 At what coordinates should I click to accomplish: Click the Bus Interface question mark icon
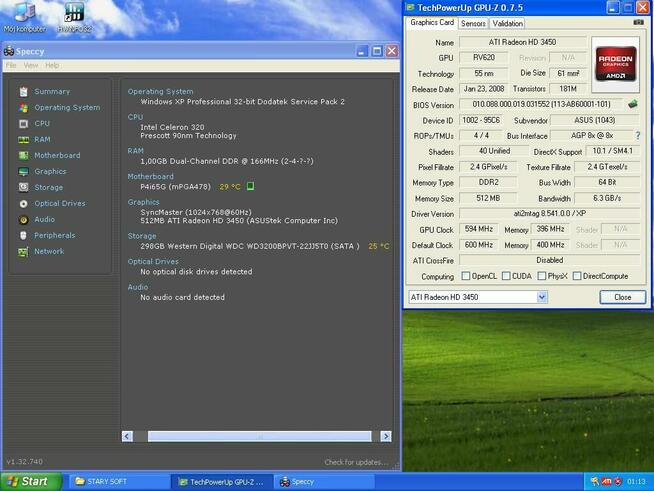[x=638, y=136]
